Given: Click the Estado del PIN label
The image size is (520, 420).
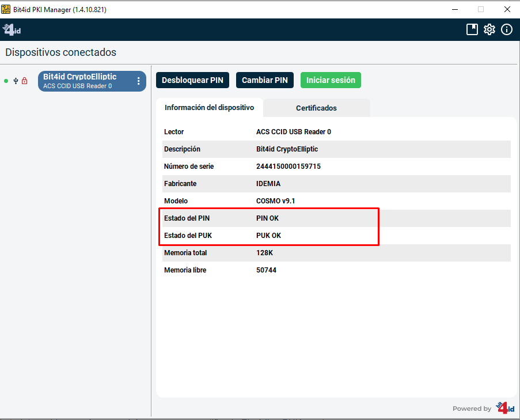Looking at the screenshot, I should [187, 218].
